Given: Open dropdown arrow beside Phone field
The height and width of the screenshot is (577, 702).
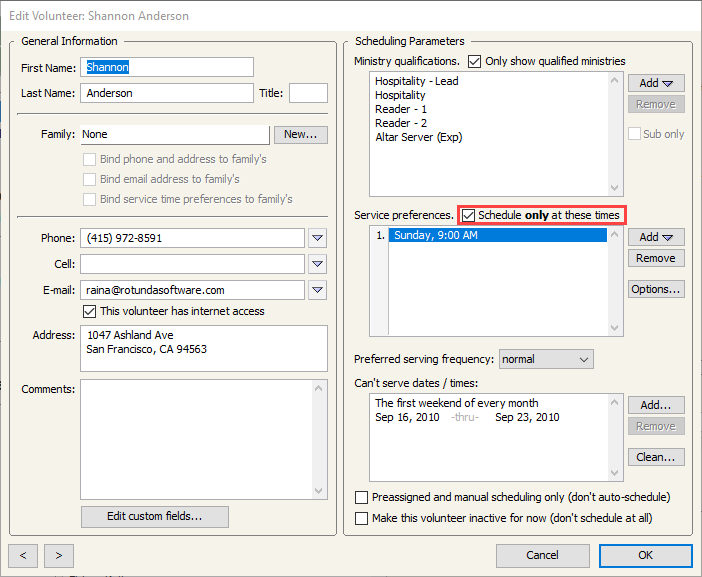Looking at the screenshot, I should coord(317,238).
